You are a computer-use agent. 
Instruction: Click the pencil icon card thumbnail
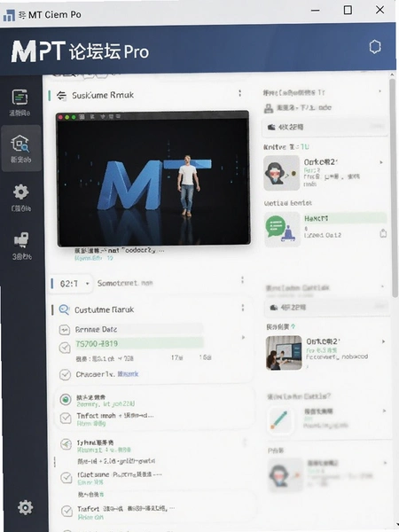coord(280,420)
